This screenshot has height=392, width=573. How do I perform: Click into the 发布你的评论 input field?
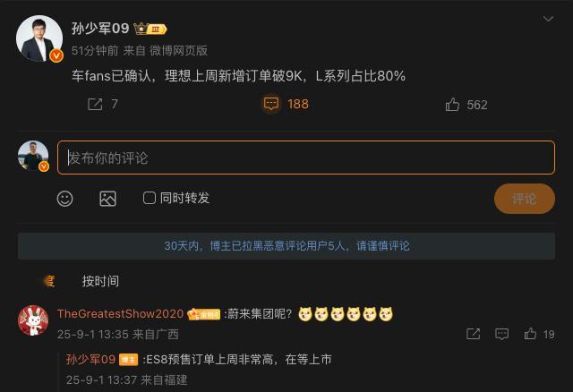click(306, 158)
